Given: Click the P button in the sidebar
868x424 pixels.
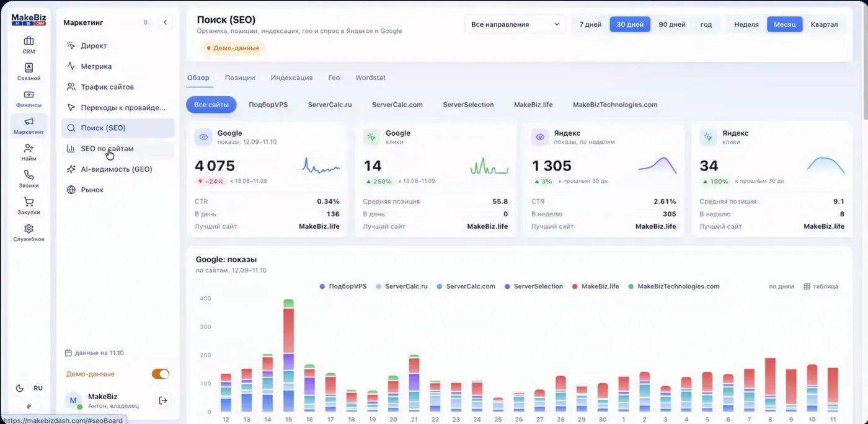Looking at the screenshot, I should pyautogui.click(x=29, y=407).
